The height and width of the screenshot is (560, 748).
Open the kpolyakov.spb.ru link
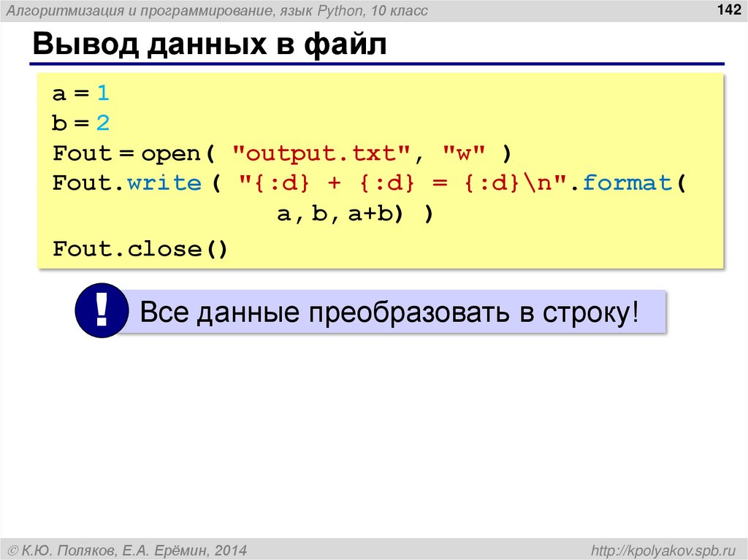(663, 551)
